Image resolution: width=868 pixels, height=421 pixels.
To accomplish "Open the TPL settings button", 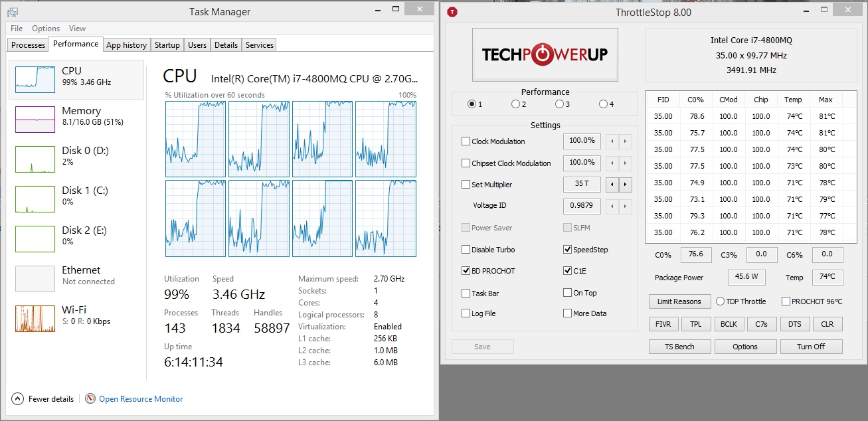I will click(x=695, y=324).
